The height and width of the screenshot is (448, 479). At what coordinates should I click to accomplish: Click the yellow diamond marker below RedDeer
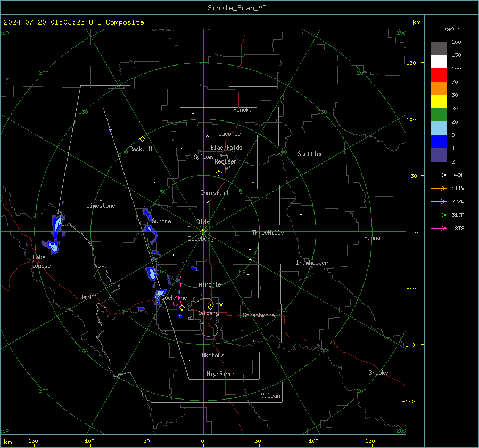pyautogui.click(x=219, y=173)
